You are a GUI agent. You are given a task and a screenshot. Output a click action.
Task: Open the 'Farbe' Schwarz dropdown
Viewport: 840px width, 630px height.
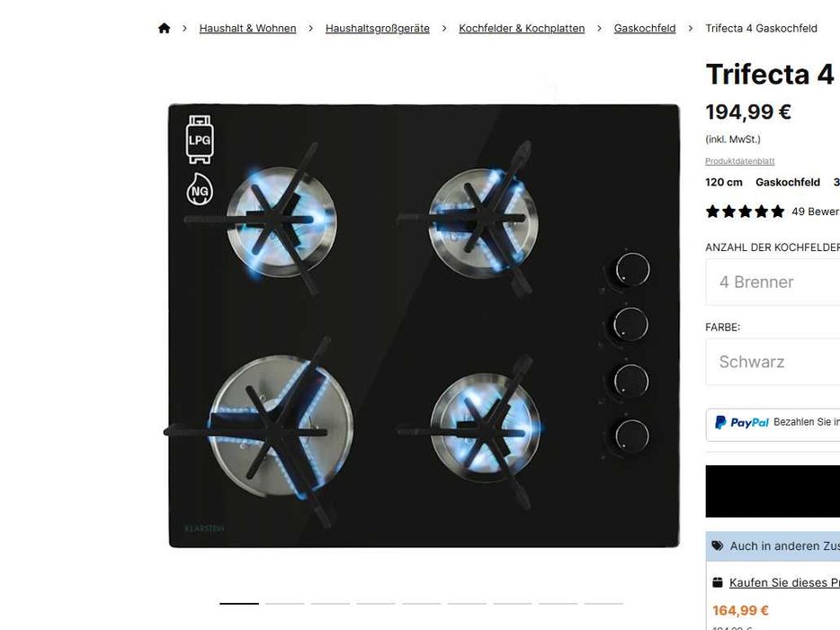pyautogui.click(x=773, y=362)
